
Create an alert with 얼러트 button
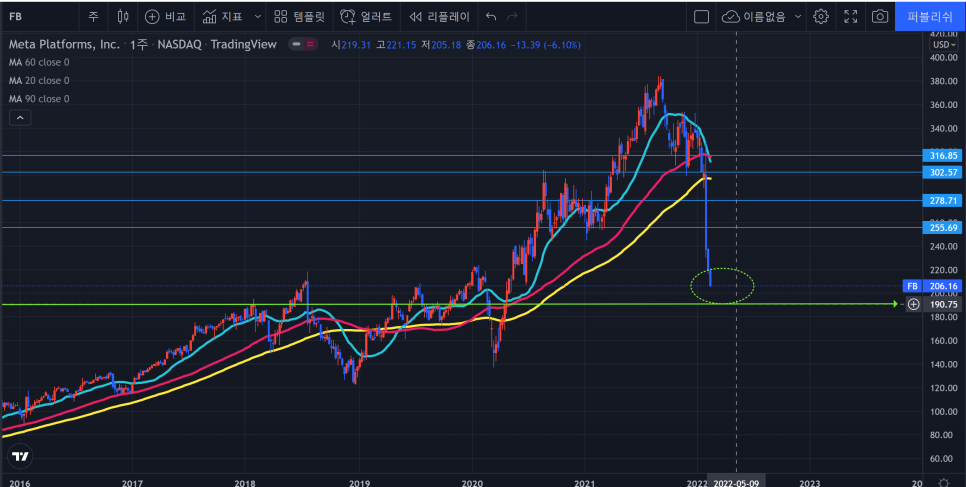click(366, 17)
